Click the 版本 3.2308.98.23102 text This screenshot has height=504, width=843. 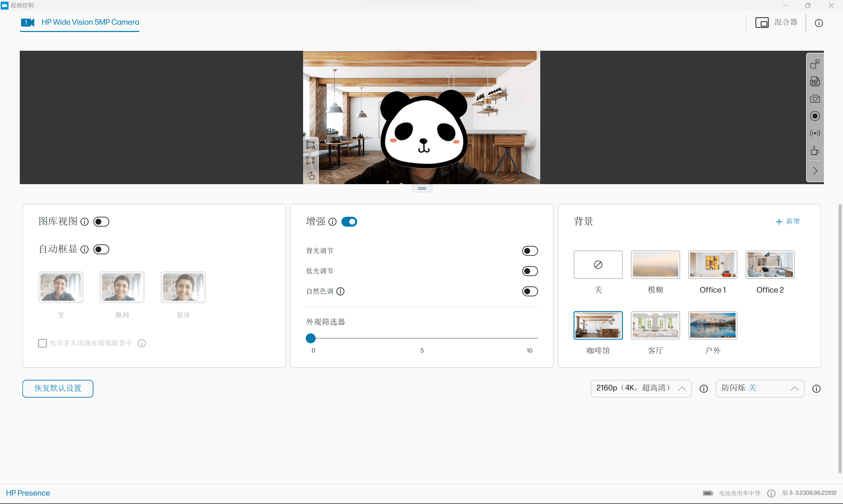click(809, 493)
